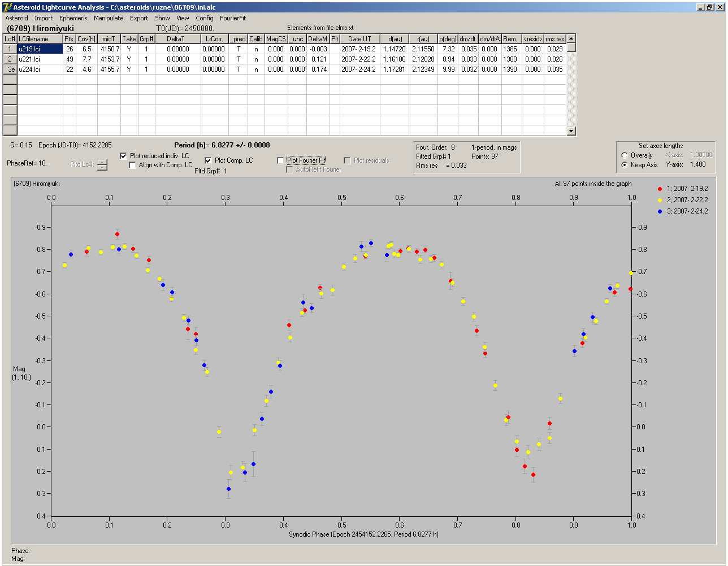Select row header 1 in table
Image resolution: width=728 pixels, height=566 pixels.
pos(10,49)
